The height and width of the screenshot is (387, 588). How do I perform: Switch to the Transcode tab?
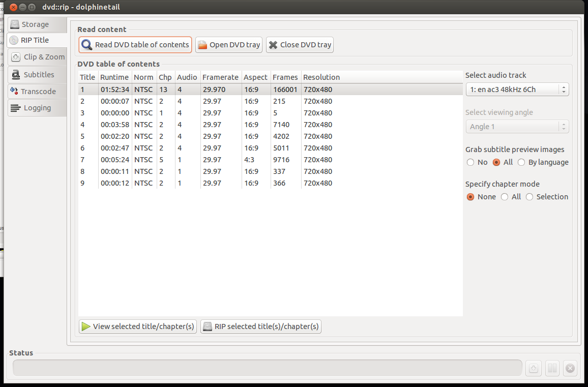(x=37, y=92)
